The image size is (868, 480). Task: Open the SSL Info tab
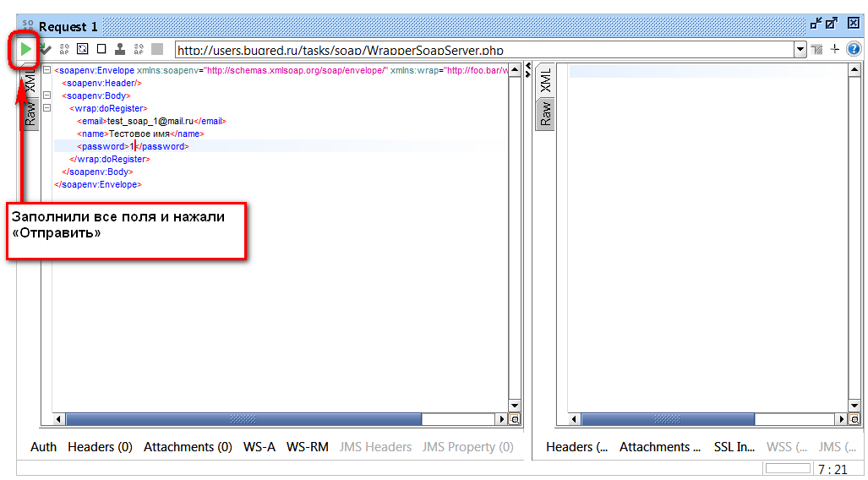[734, 447]
